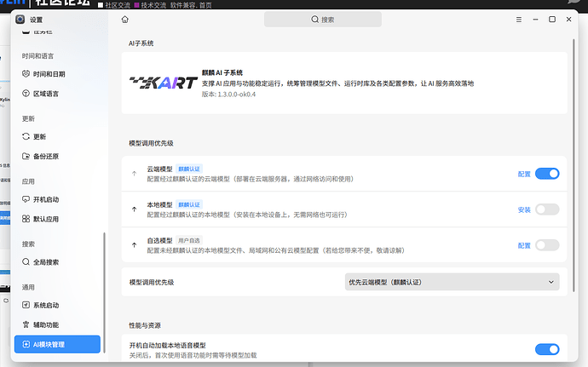This screenshot has width=588, height=367.
Task: Move 自选模型 up with arrow icon
Action: click(135, 245)
